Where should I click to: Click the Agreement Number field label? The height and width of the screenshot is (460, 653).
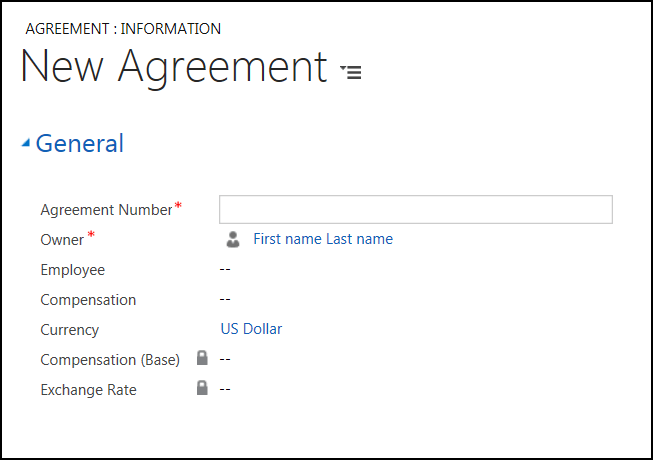pyautogui.click(x=106, y=210)
